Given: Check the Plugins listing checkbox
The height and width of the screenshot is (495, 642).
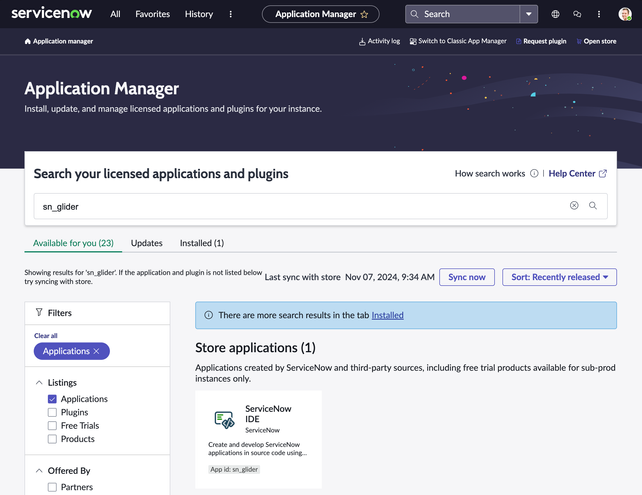Looking at the screenshot, I should click(52, 412).
